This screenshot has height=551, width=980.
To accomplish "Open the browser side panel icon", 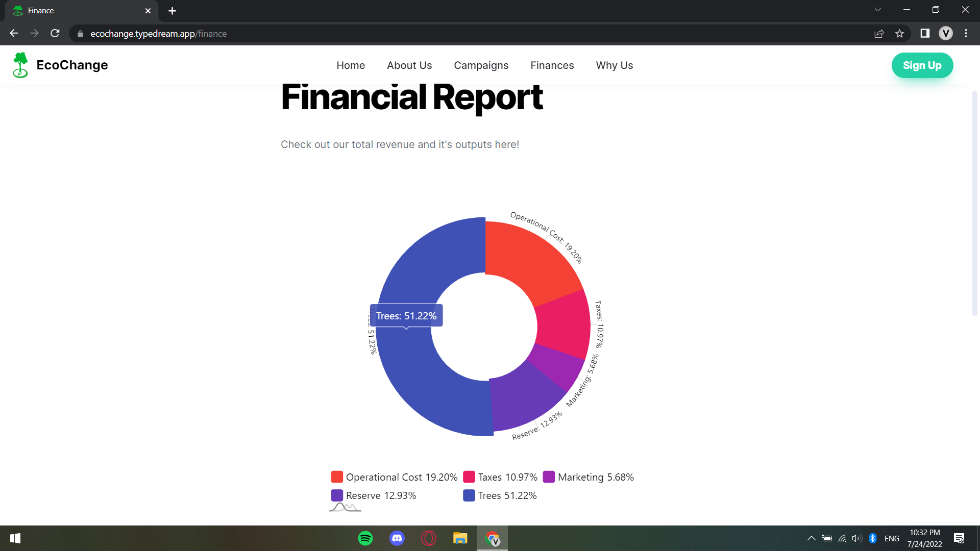I will pos(925,34).
